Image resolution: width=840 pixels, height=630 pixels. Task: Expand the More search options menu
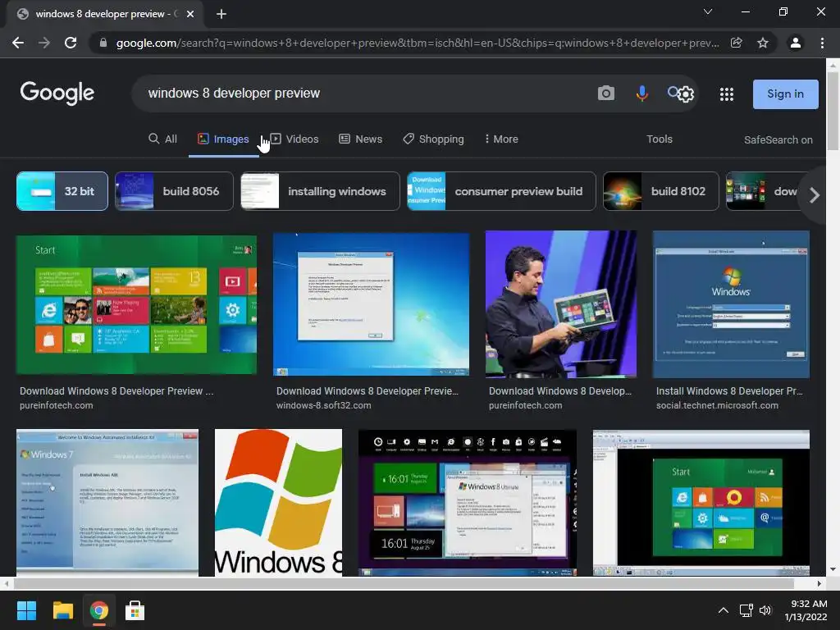point(501,139)
